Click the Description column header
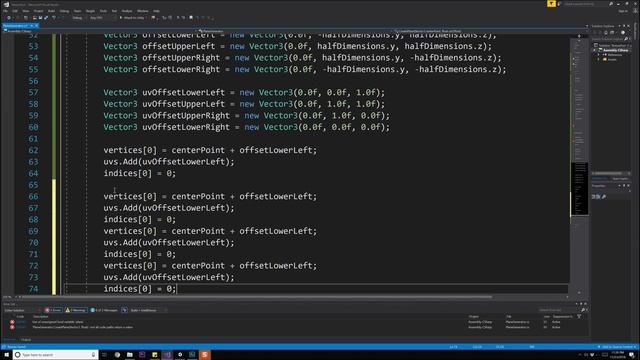The width and height of the screenshot is (640, 360). [41, 316]
